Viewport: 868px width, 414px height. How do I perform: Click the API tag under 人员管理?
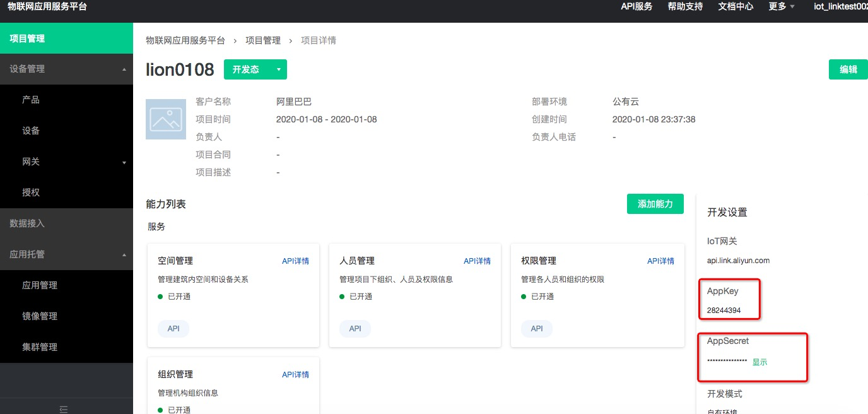[x=355, y=328]
